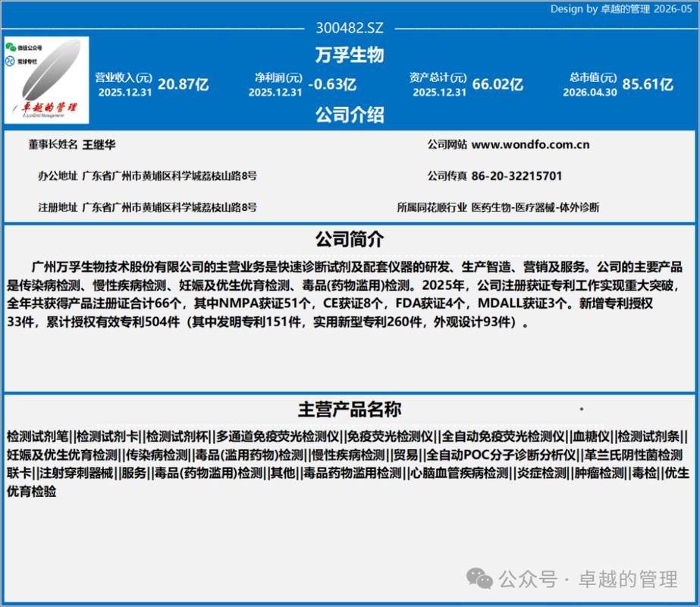Click the 董事长姓名 label

[x=53, y=145]
